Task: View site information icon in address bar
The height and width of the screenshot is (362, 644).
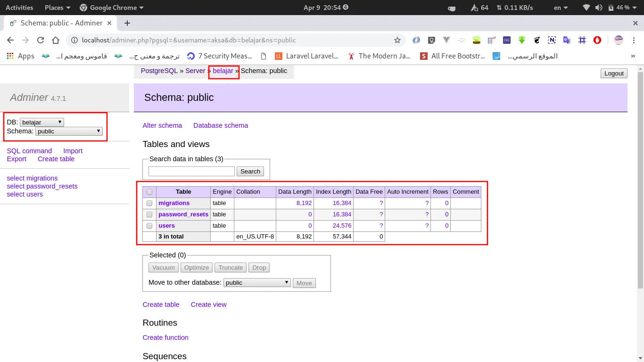Action: click(x=74, y=40)
